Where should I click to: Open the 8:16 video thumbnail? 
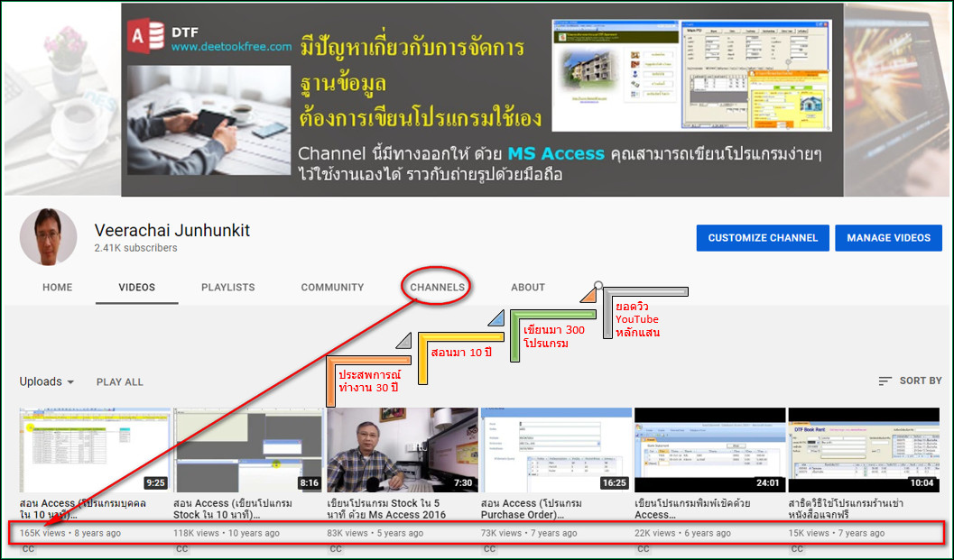click(x=248, y=450)
